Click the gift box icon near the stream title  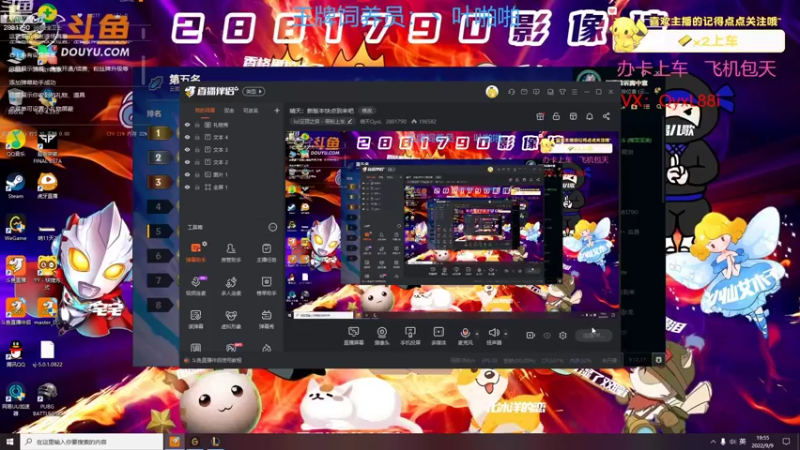point(540,116)
